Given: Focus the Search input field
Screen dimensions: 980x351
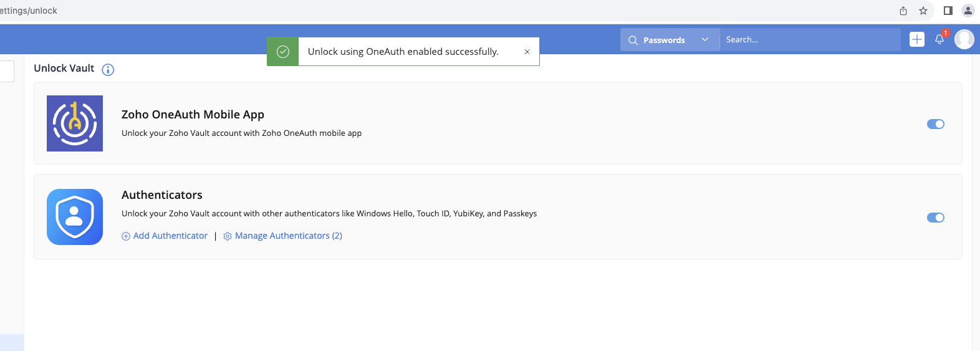Looking at the screenshot, I should (x=810, y=40).
